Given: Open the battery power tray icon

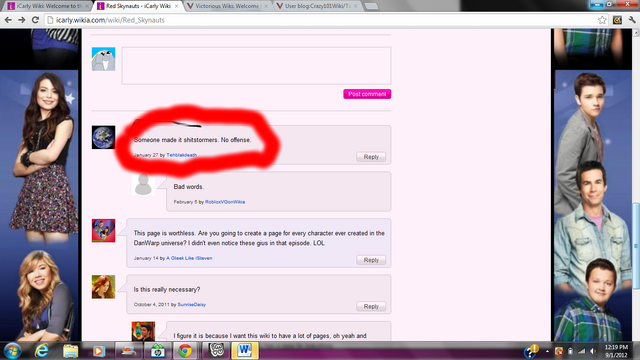Looking at the screenshot, I should click(570, 351).
